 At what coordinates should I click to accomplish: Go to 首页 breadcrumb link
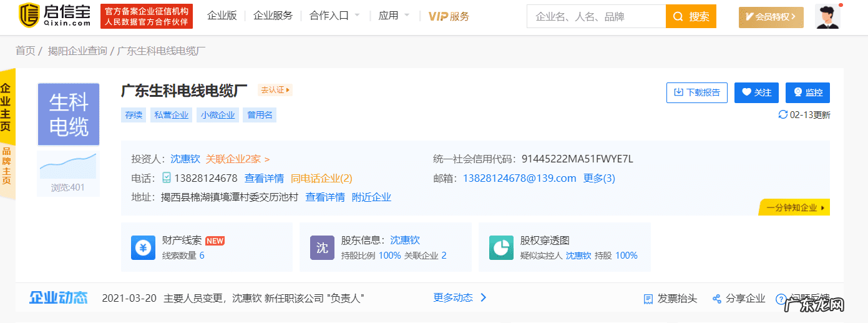coord(26,51)
